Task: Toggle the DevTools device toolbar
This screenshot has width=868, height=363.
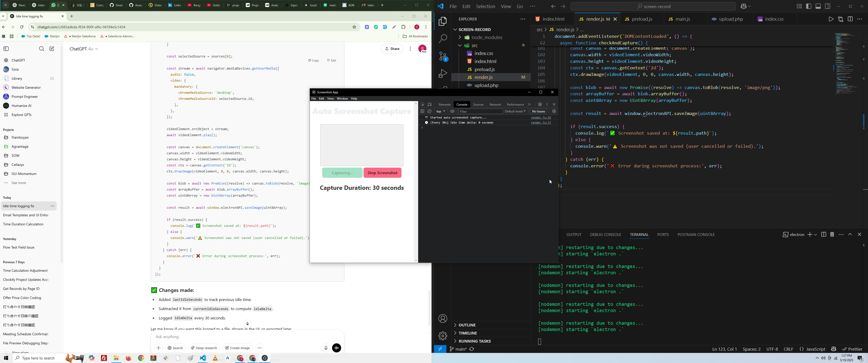Action: pyautogui.click(x=430, y=104)
